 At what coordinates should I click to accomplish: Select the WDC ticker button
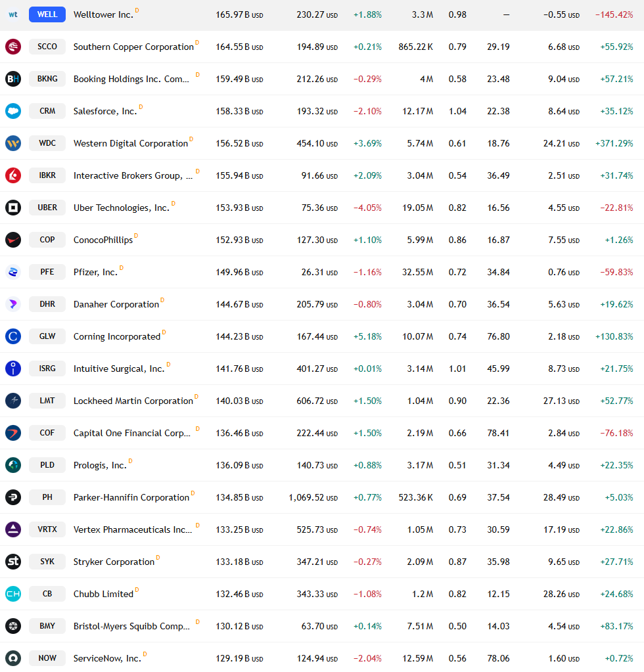(47, 143)
